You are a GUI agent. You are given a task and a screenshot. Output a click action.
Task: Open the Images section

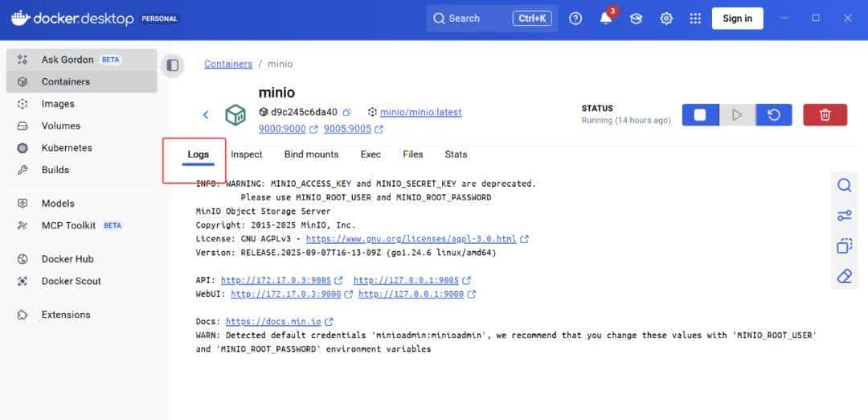[81, 104]
